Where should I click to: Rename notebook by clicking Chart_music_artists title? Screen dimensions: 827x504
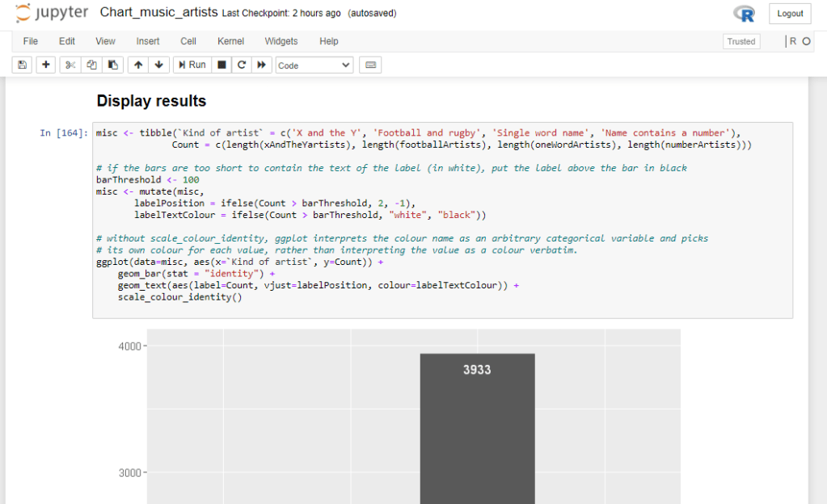tap(158, 13)
